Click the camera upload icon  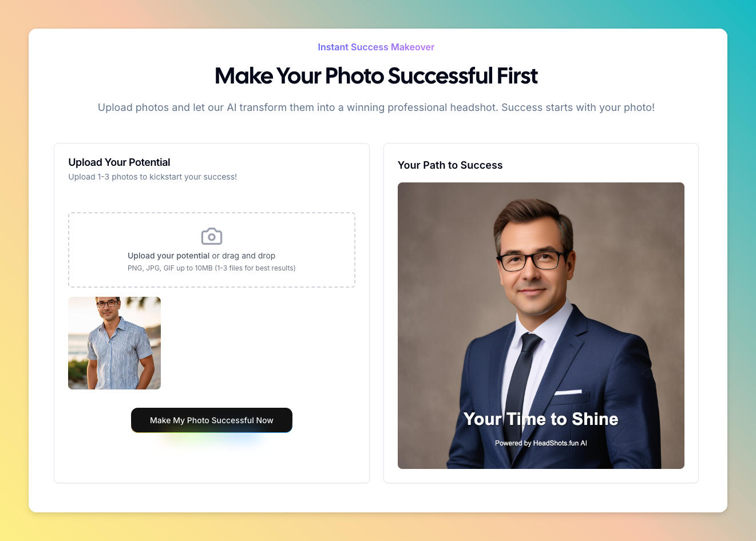212,236
